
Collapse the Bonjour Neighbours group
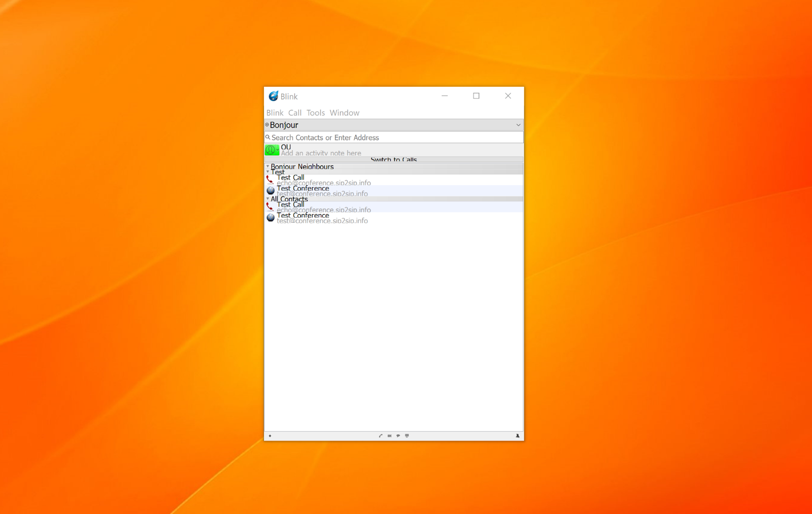pyautogui.click(x=267, y=166)
